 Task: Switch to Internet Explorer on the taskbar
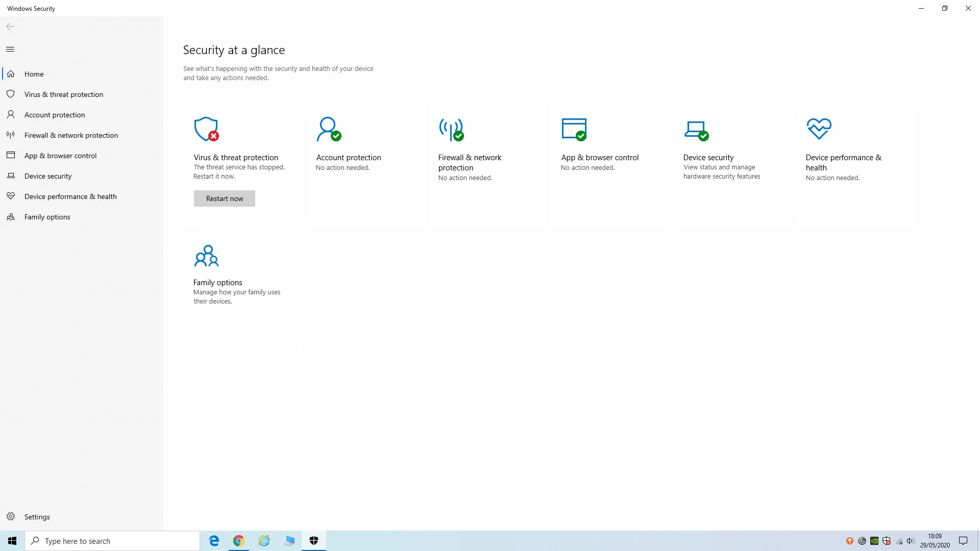pos(264,541)
